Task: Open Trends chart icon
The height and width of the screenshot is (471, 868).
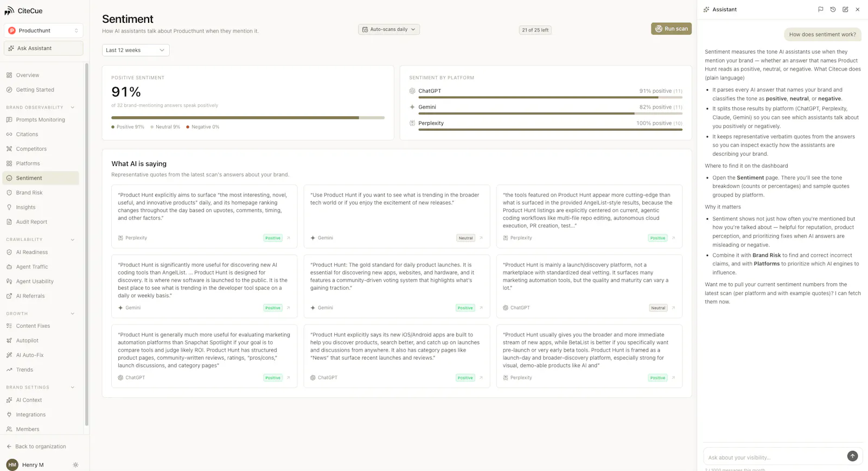Action: tap(9, 370)
